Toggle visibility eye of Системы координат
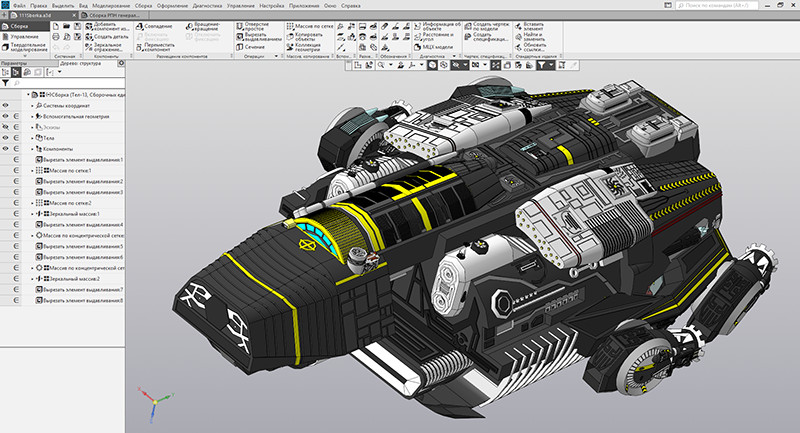Screen dimensions: 800x433 coord(6,105)
